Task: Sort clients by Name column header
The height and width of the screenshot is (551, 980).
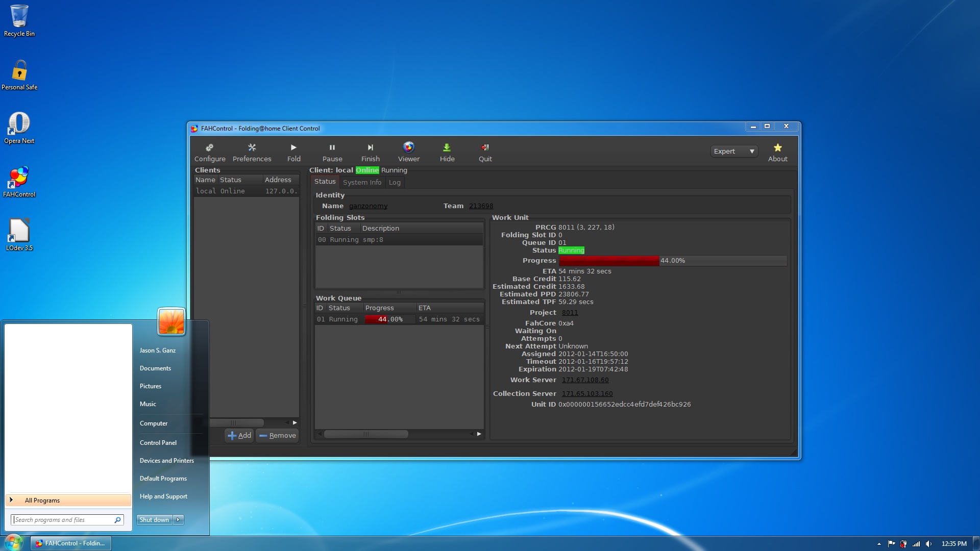Action: (x=205, y=180)
